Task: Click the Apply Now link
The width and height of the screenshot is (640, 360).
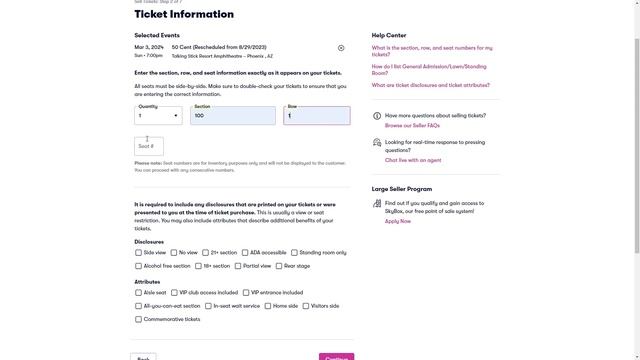Action: (398, 221)
